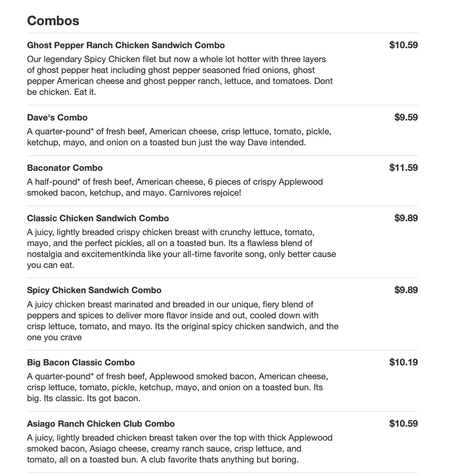Select the Dave's Combo menu item
This screenshot has width=452, height=476.
57,118
